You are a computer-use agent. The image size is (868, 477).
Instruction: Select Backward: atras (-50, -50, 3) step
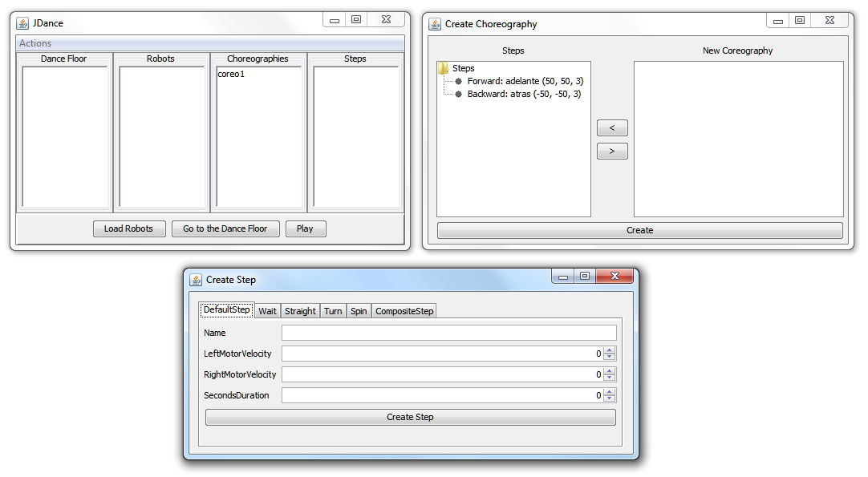pyautogui.click(x=524, y=94)
